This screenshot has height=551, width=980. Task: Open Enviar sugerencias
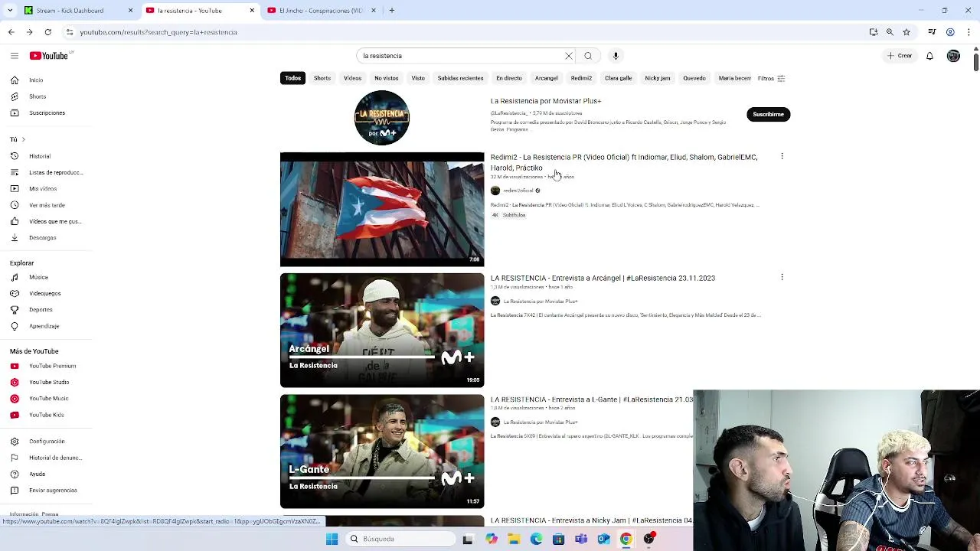click(x=53, y=491)
